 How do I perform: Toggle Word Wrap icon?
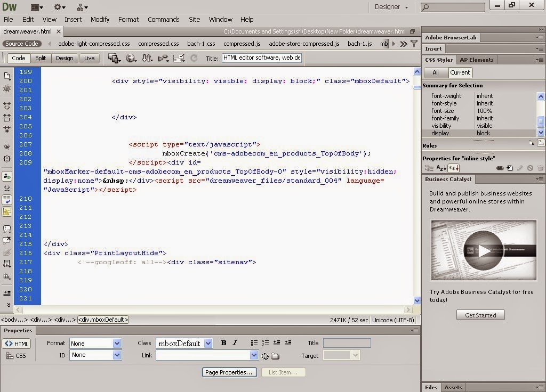[x=7, y=200]
